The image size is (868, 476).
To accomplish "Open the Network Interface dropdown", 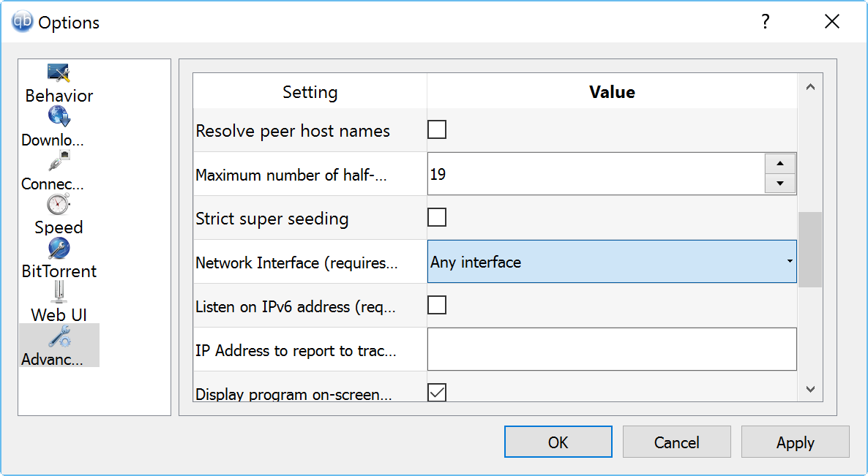I will coord(612,262).
